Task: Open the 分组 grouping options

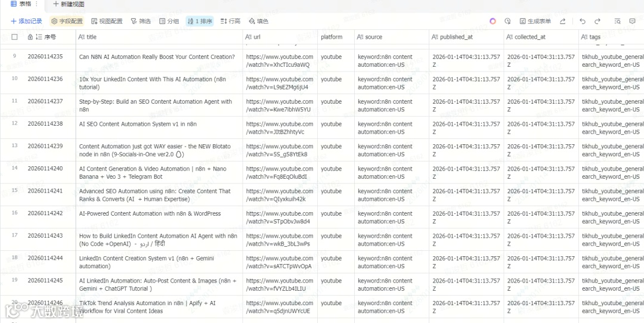Action: tap(169, 21)
